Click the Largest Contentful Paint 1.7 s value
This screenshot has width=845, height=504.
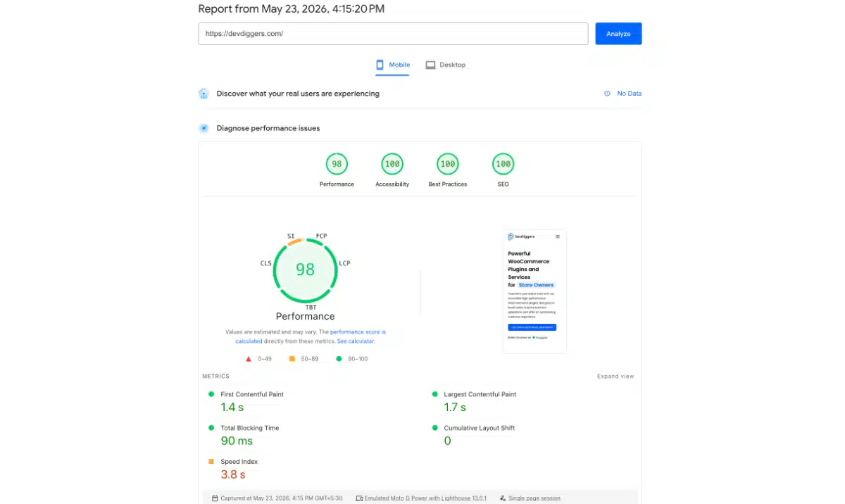[x=455, y=408]
